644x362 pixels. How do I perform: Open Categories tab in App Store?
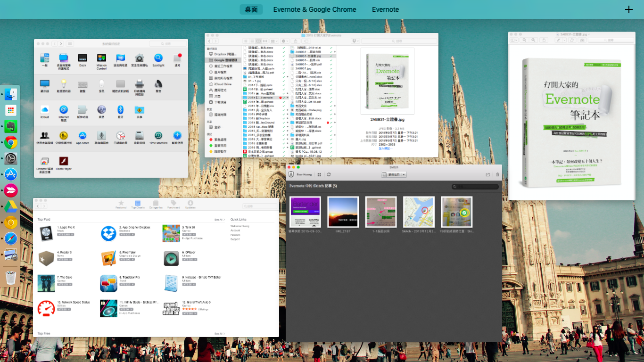pos(156,204)
